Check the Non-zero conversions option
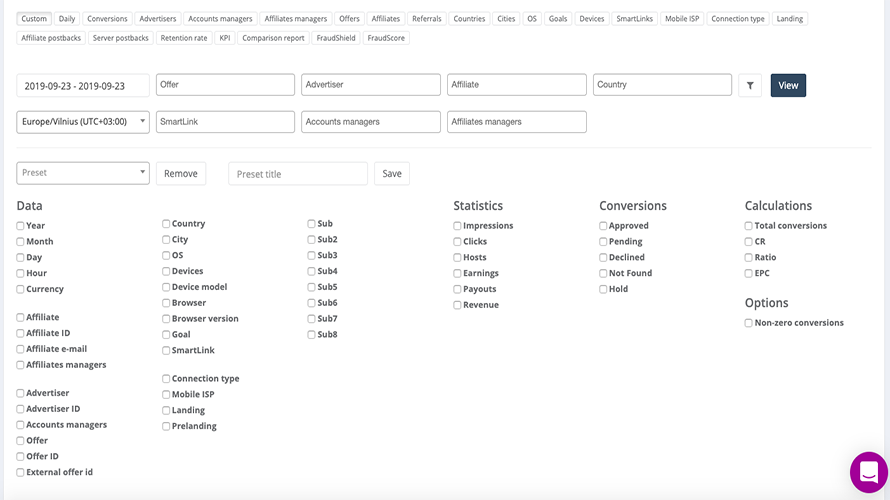The image size is (890, 500). [x=749, y=323]
